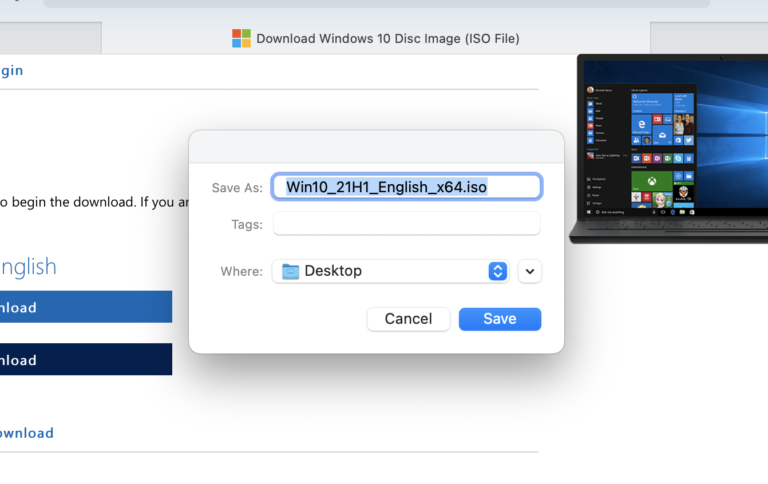The image size is (768, 484).
Task: Click the dark navy download button on page
Action: [86, 359]
